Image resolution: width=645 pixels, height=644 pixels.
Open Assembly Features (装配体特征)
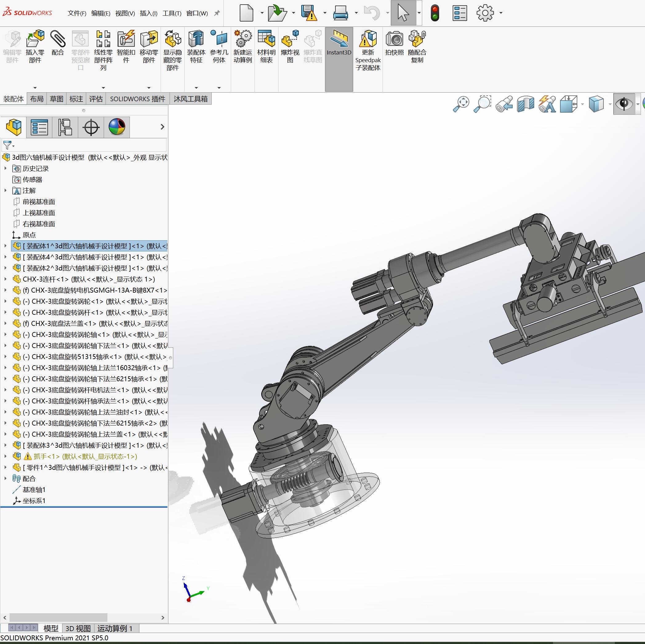[196, 39]
